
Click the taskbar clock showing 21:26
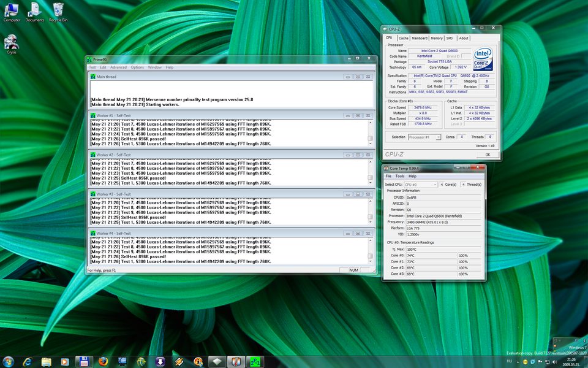click(x=571, y=362)
